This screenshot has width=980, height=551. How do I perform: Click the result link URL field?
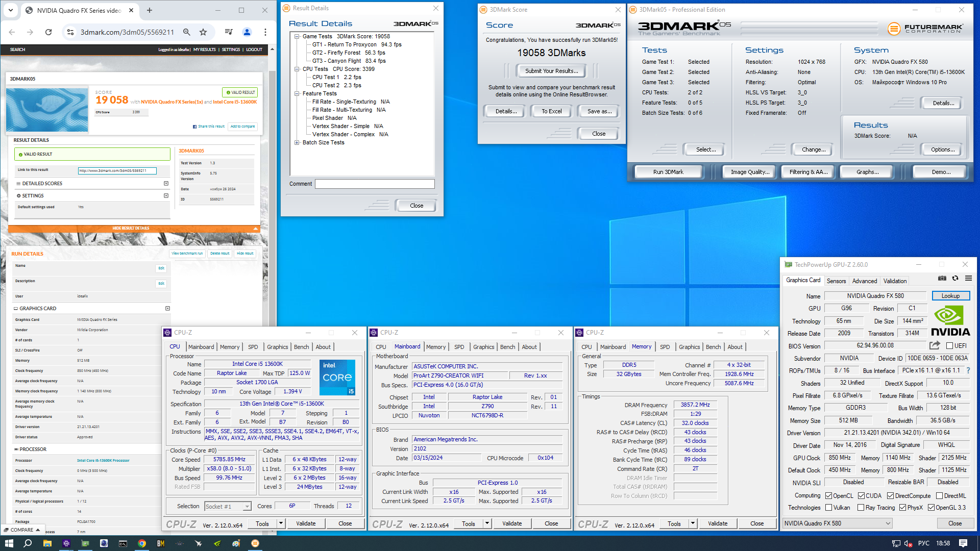coord(117,171)
